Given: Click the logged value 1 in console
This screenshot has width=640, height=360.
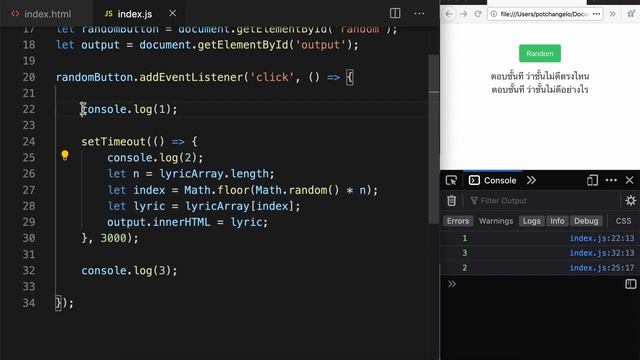Looking at the screenshot, I should point(464,238).
